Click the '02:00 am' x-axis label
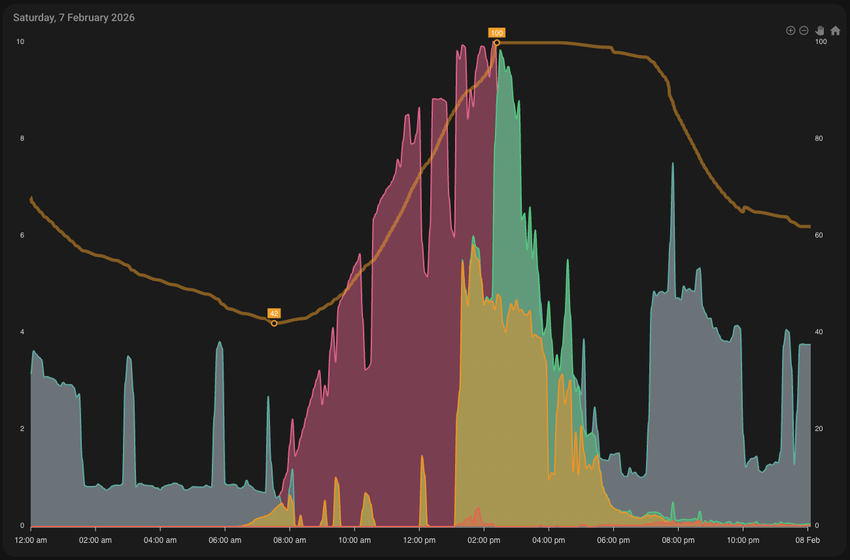The image size is (850, 560). click(x=96, y=540)
